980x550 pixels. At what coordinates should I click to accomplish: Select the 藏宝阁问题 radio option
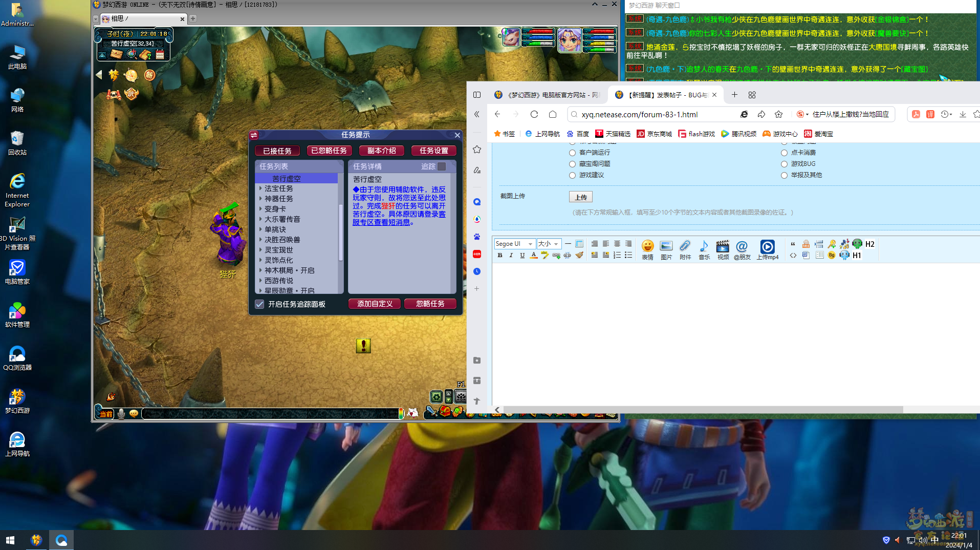(x=573, y=164)
